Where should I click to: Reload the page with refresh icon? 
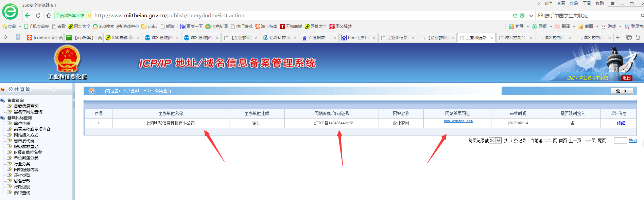pos(38,15)
